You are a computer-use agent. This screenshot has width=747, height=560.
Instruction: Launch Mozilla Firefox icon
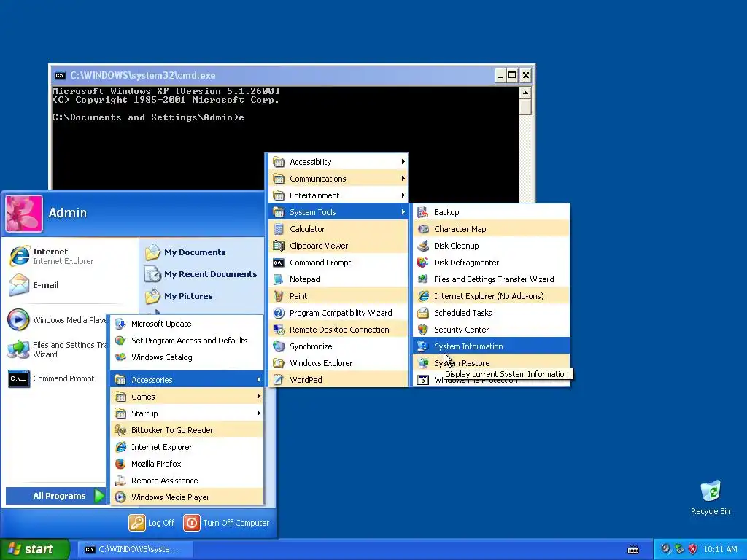(120, 464)
